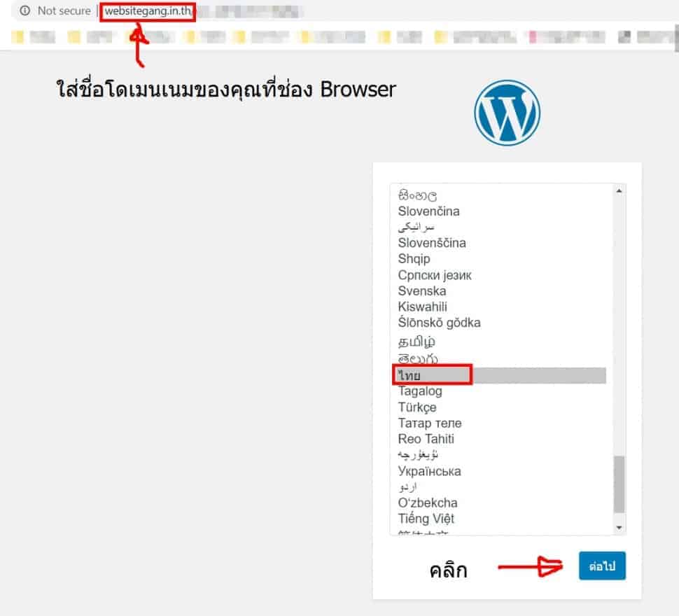Click the WordPress logo
Image resolution: width=679 pixels, height=616 pixels.
click(507, 113)
